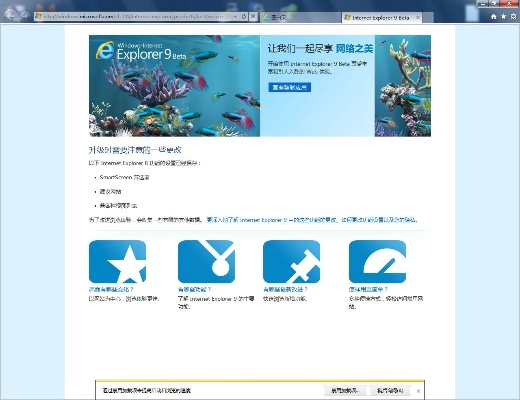Click the 网络之美 banner headline

pyautogui.click(x=354, y=49)
